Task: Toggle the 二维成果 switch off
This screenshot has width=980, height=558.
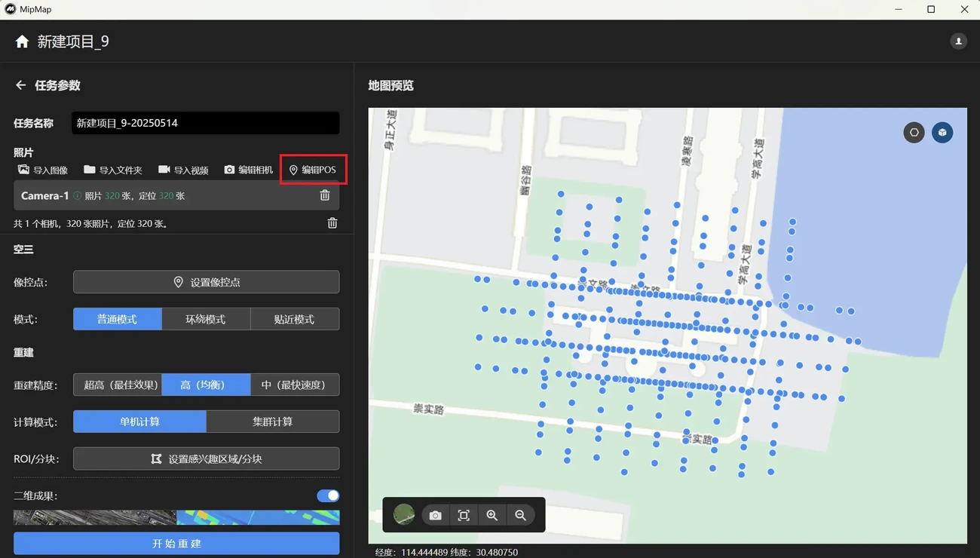Action: [328, 495]
